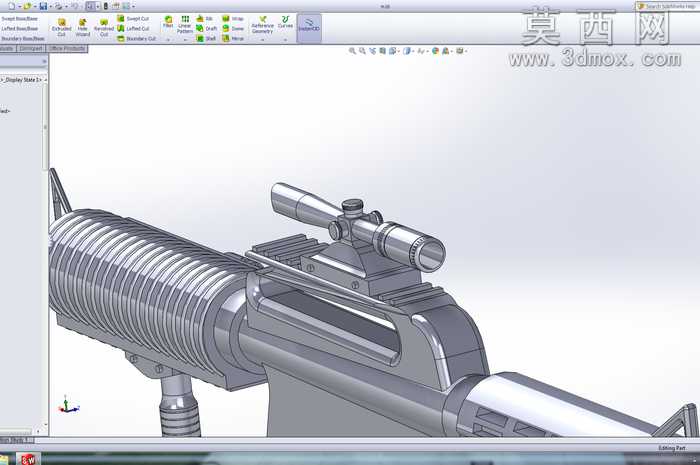The height and width of the screenshot is (465, 700).
Task: Open the Reference Geometry tools
Action: 262,25
